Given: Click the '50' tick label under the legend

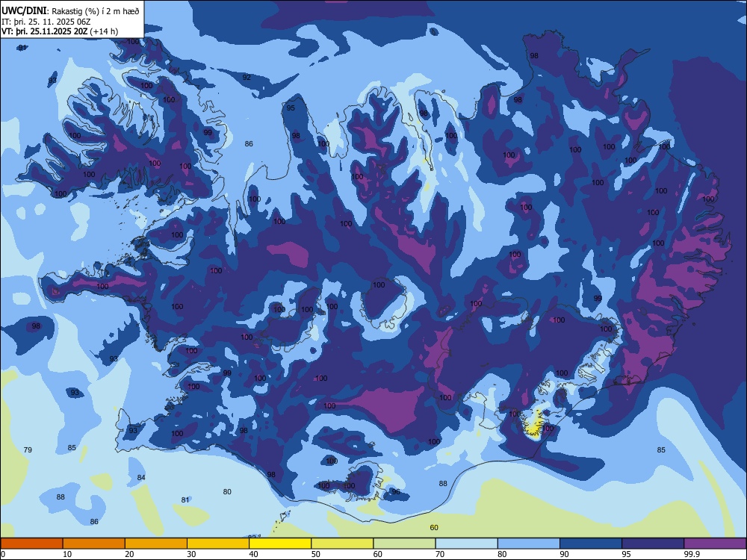Looking at the screenshot, I should (316, 554).
